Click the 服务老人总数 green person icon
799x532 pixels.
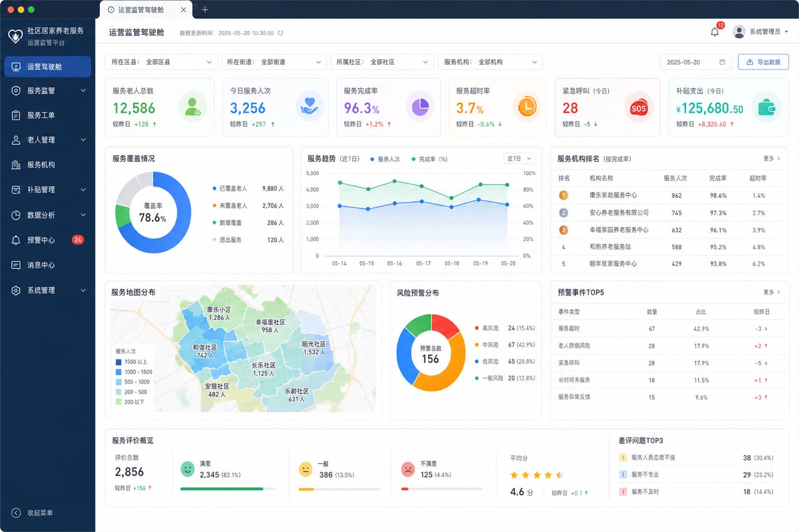pyautogui.click(x=193, y=107)
